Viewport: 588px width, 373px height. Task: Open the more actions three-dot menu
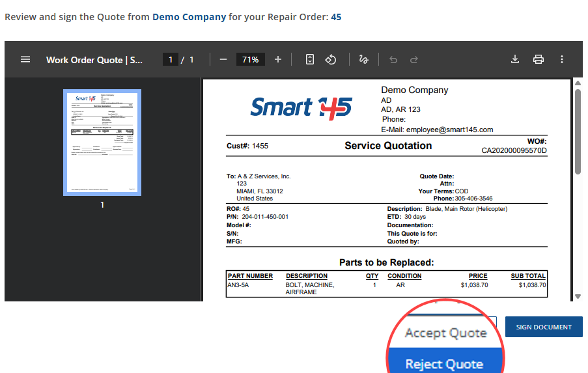point(562,59)
